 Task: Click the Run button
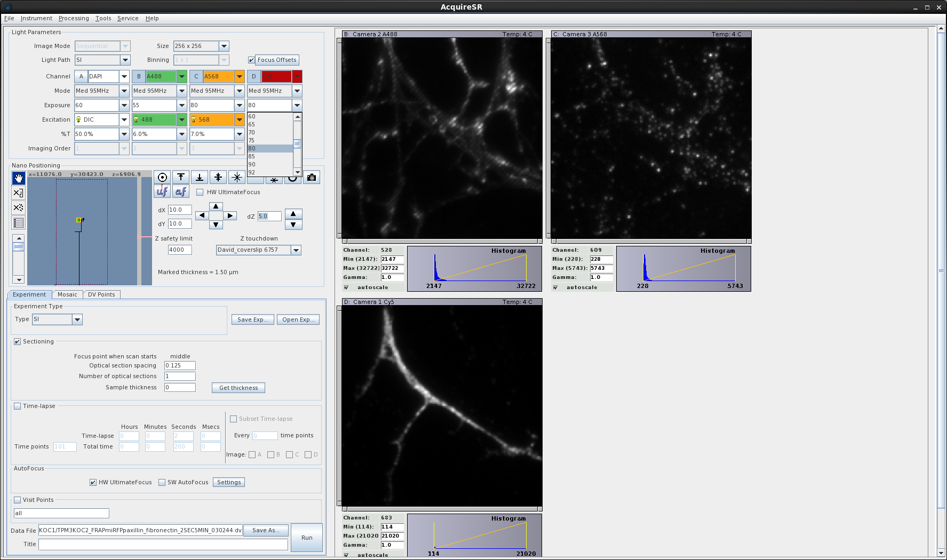tap(307, 538)
